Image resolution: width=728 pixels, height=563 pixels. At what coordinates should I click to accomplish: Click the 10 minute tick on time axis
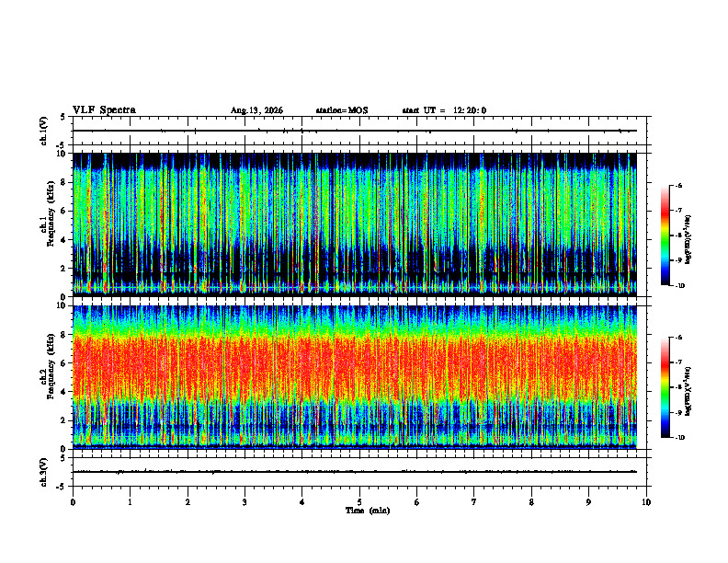(x=646, y=502)
